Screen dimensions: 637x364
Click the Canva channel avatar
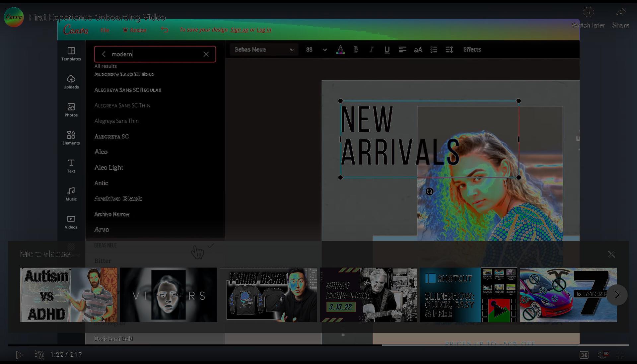pos(14,17)
